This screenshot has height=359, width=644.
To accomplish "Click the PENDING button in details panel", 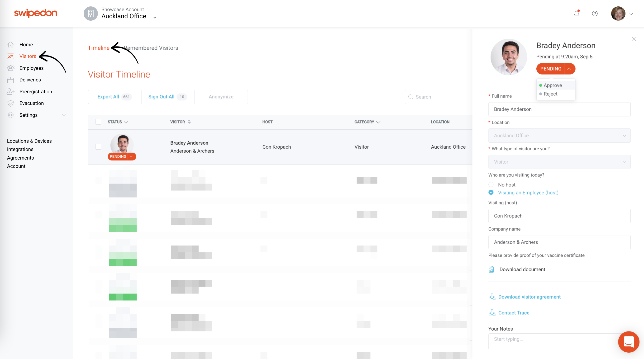I will (551, 69).
